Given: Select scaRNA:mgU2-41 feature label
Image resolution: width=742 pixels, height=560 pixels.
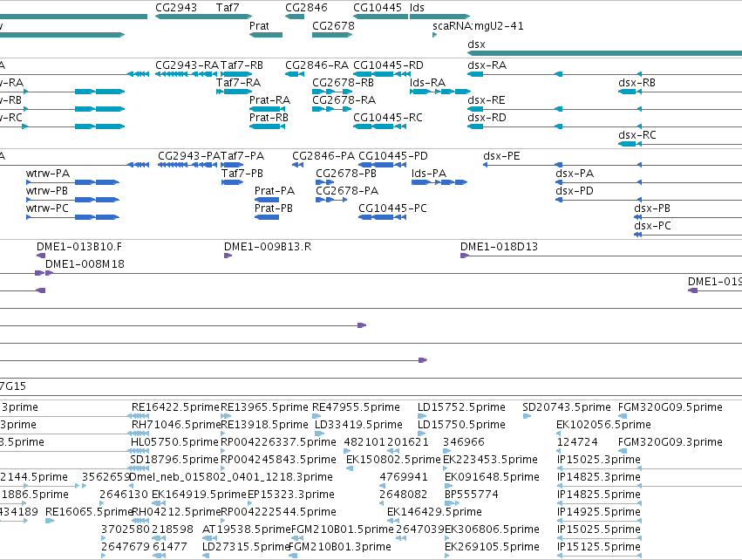Looking at the screenshot, I should click(x=478, y=25).
